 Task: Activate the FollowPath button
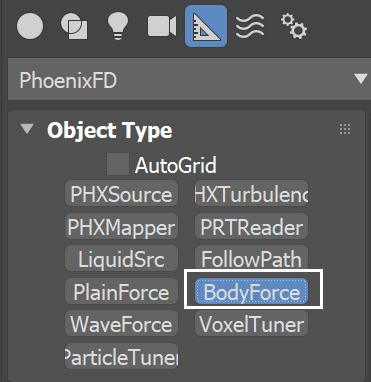coord(251,259)
